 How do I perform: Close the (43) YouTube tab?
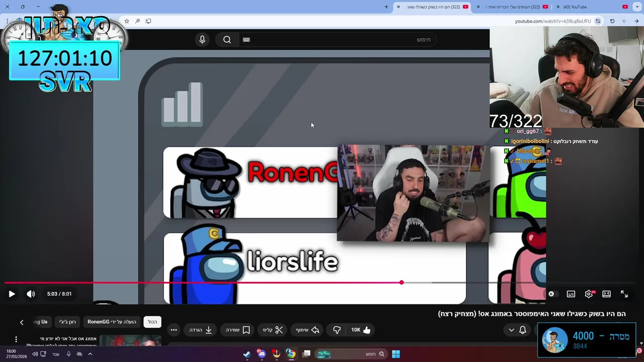click(558, 7)
